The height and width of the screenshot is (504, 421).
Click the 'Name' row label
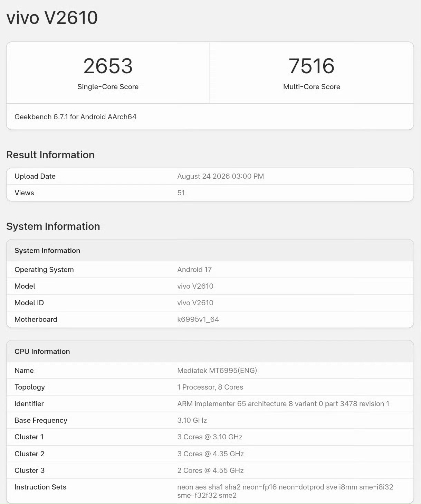[x=24, y=371]
